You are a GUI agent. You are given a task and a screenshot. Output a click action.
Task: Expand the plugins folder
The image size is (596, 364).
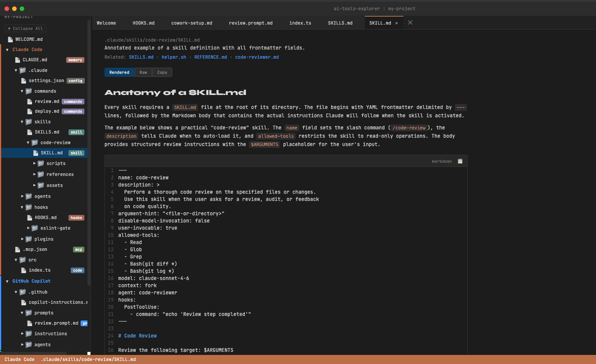pyautogui.click(x=22, y=239)
